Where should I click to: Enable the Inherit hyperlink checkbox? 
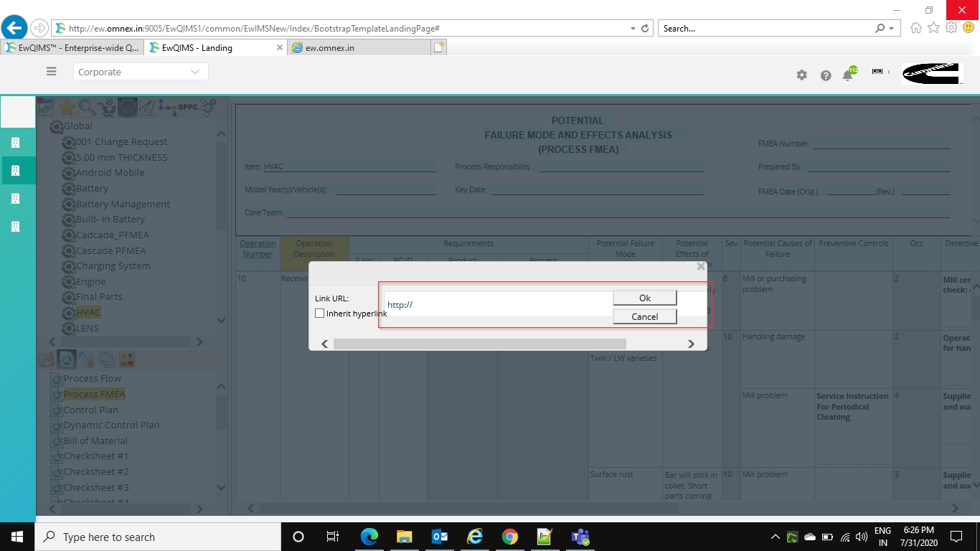coord(320,314)
